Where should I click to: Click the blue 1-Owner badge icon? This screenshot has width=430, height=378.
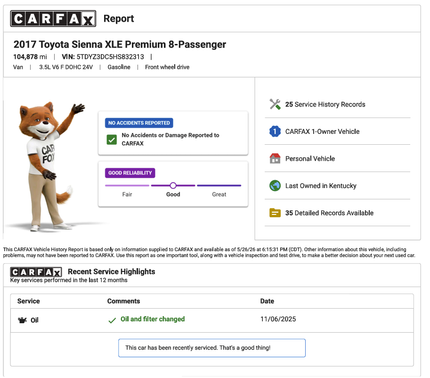click(275, 131)
